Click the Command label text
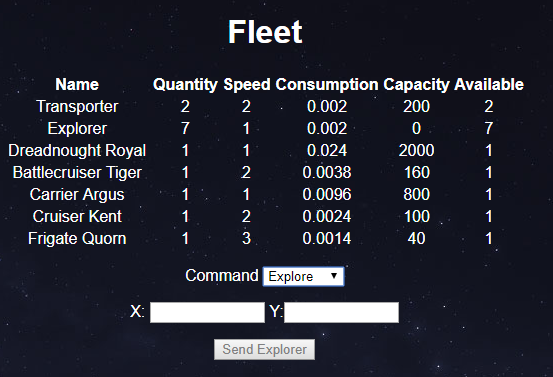Viewport: 553px width, 377px height. (222, 275)
